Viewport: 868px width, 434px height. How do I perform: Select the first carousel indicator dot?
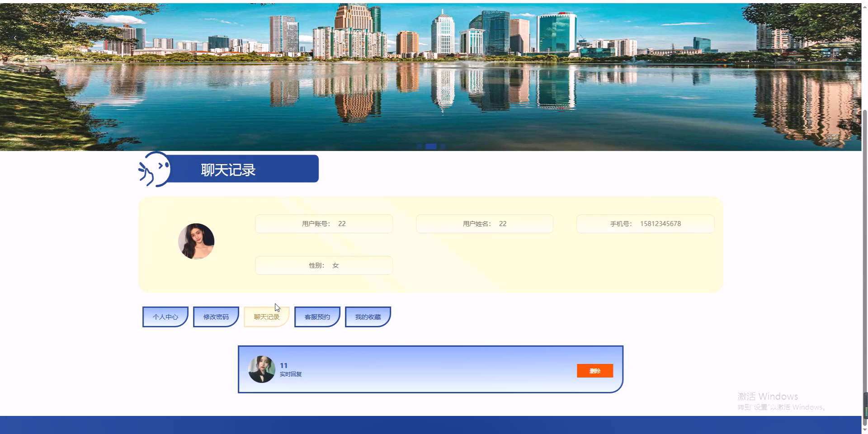[x=420, y=146]
